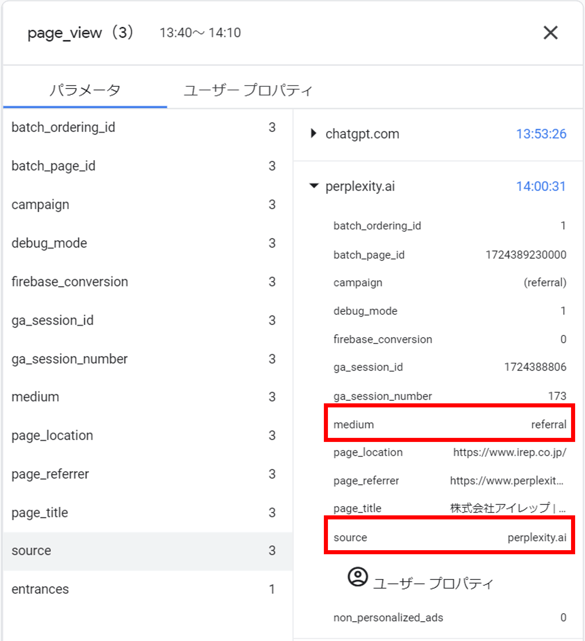The height and width of the screenshot is (641, 585).
Task: Click firebase_conversion row in the perplexity.ai details
Action: click(450, 339)
